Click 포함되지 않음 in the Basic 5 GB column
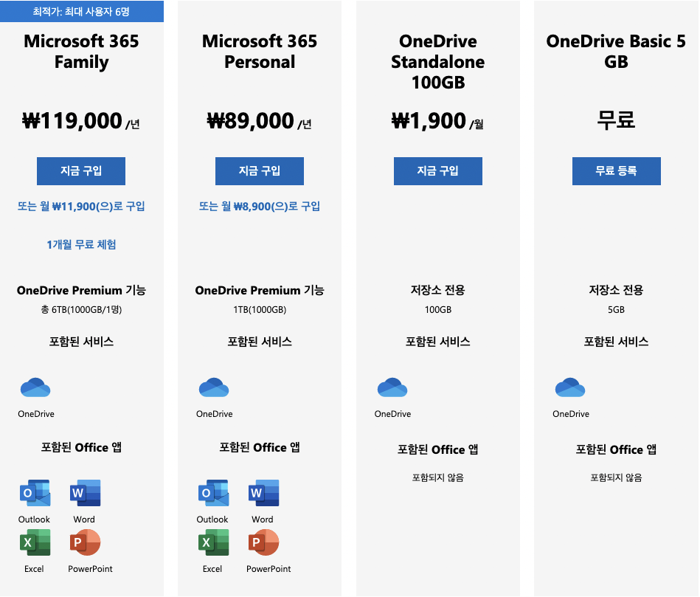This screenshot has width=700, height=597. (616, 477)
